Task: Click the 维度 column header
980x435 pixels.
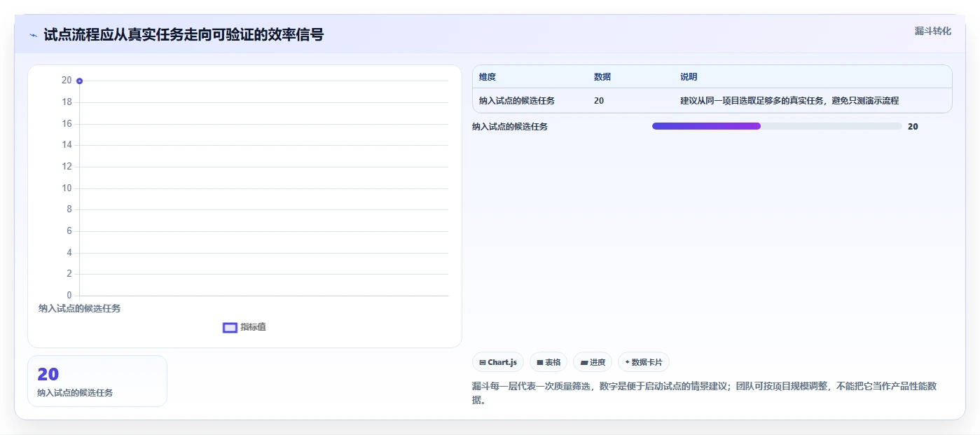Action: (488, 77)
